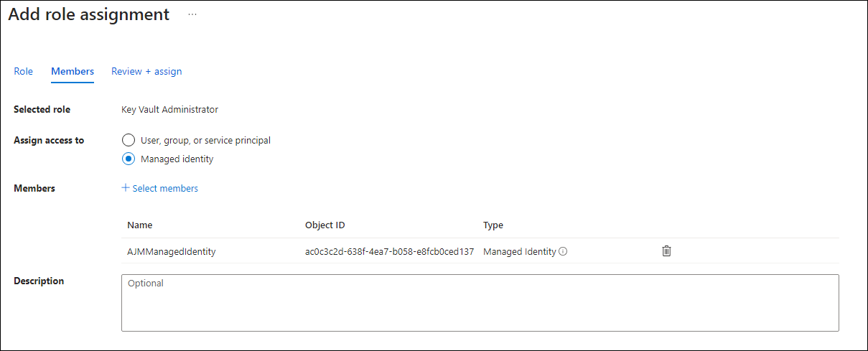Image resolution: width=868 pixels, height=351 pixels.
Task: Click the Select members link
Action: click(165, 189)
